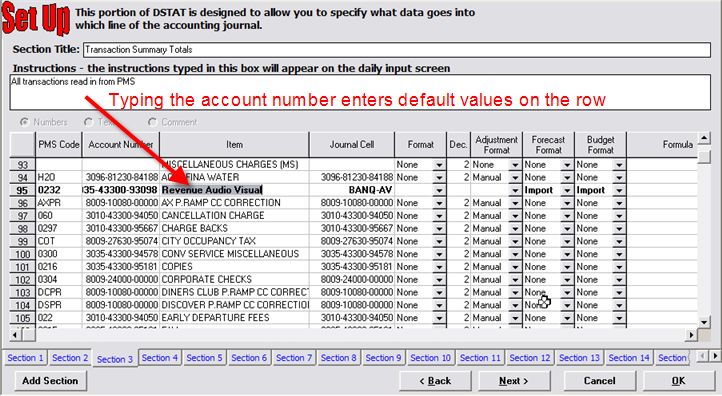
Task: Expand Forecast Format dropdown on row 95
Action: click(x=567, y=190)
